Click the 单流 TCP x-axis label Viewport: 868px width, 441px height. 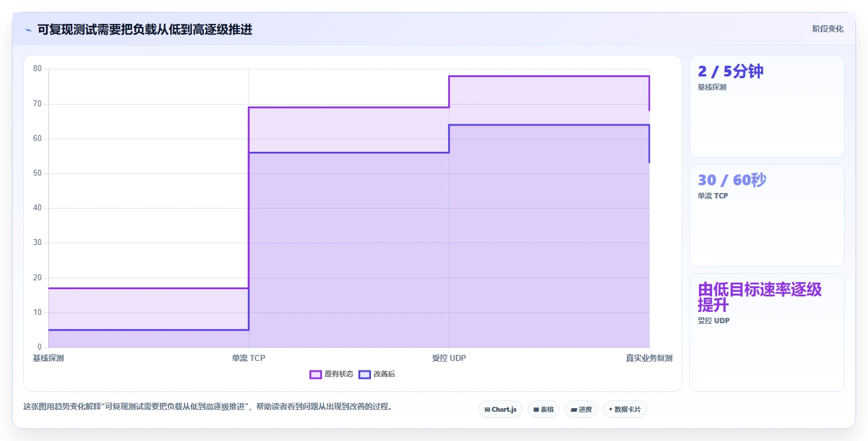click(249, 359)
